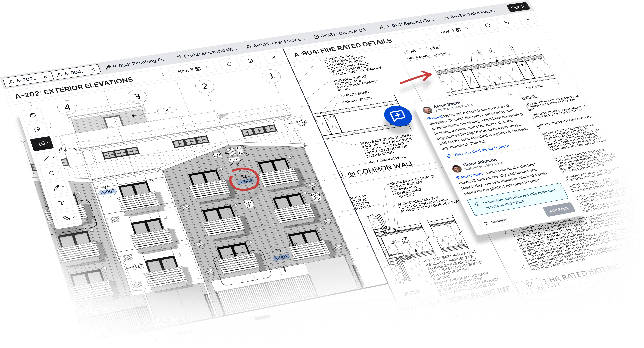
Task: Close the A-202 Exterior Elevations pane
Action: tap(274, 57)
